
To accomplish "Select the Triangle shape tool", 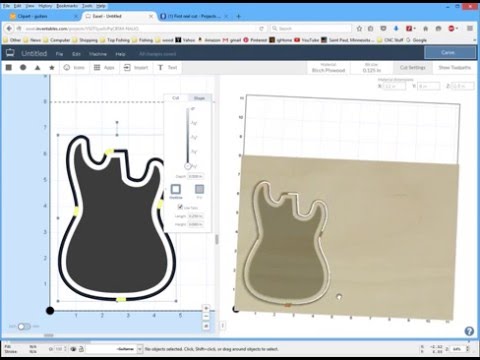I will point(37,68).
